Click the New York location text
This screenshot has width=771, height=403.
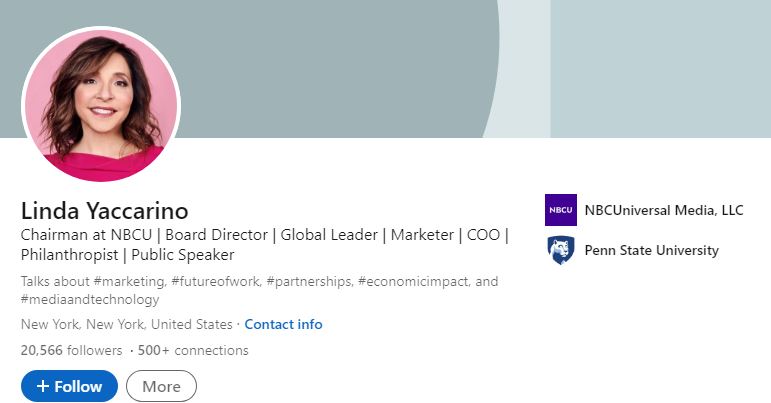tap(126, 324)
